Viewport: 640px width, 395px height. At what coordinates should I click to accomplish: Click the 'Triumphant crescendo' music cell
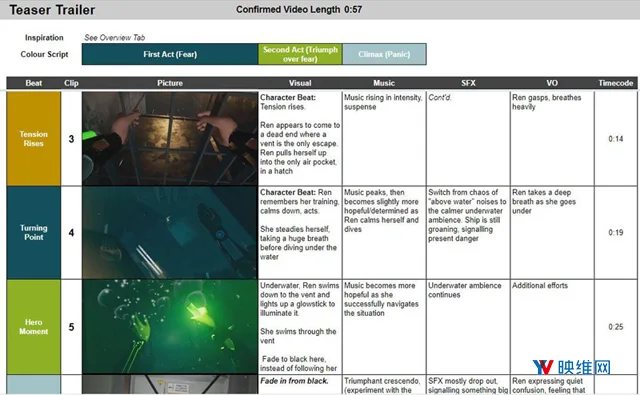point(384,385)
